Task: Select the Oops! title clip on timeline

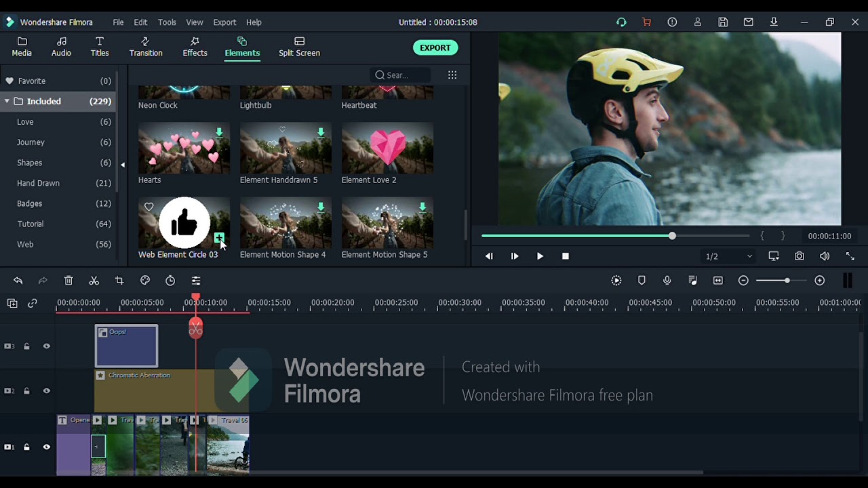Action: click(127, 346)
